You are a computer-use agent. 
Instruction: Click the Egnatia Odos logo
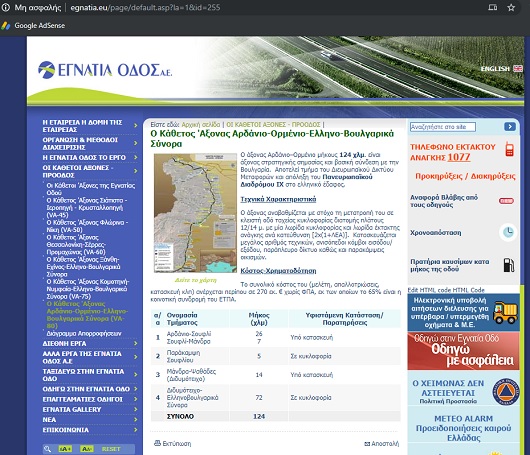[105, 70]
